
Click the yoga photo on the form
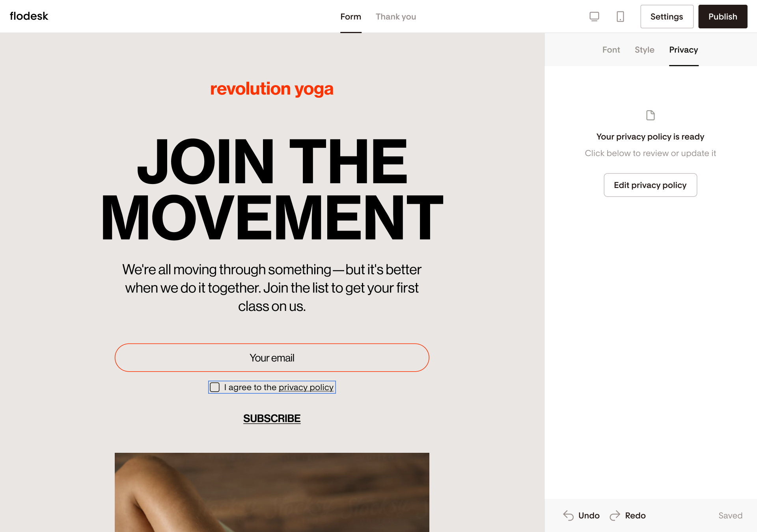(x=272, y=492)
